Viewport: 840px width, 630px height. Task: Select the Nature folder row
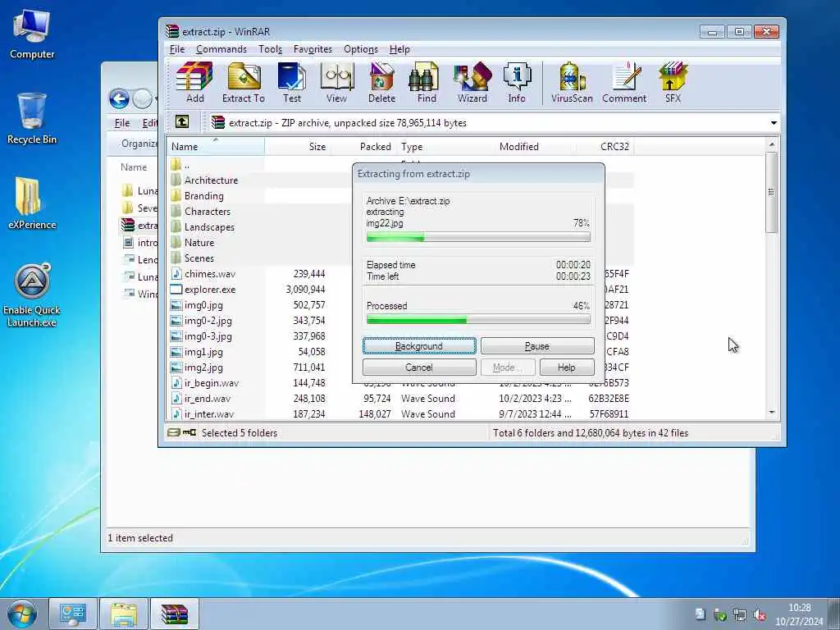coord(199,243)
